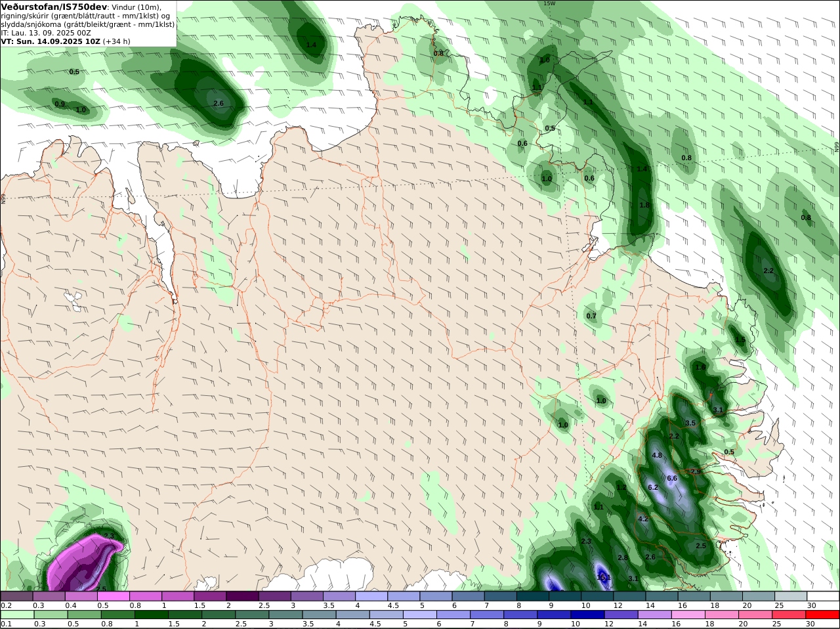Click the 15W longitude label at the top edge
The width and height of the screenshot is (840, 629).
click(549, 3)
